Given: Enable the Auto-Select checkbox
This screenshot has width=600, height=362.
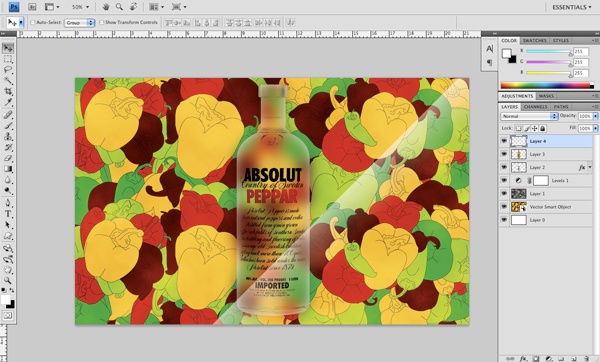Looking at the screenshot, I should (x=33, y=23).
